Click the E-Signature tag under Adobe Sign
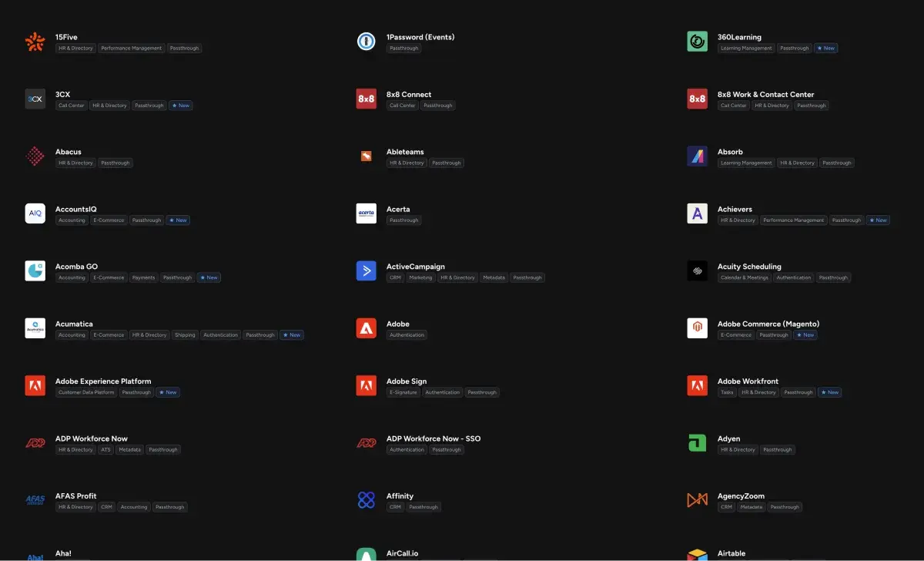 (x=403, y=392)
